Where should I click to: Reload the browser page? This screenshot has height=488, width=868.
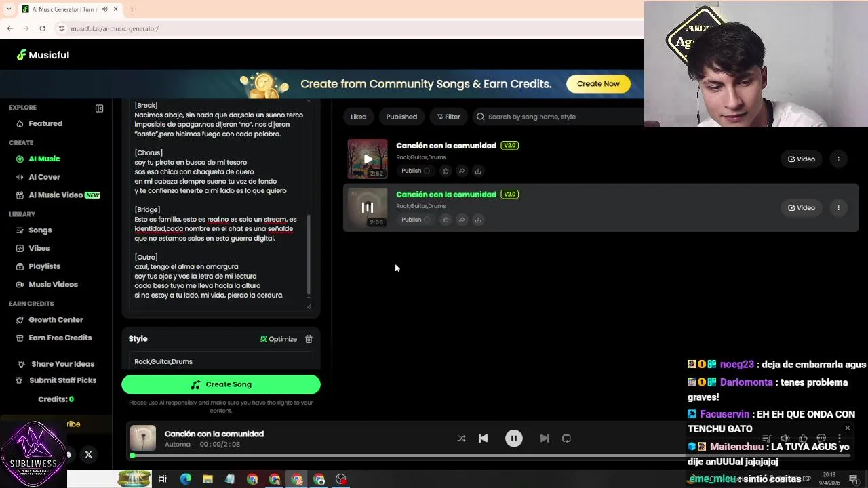42,28
